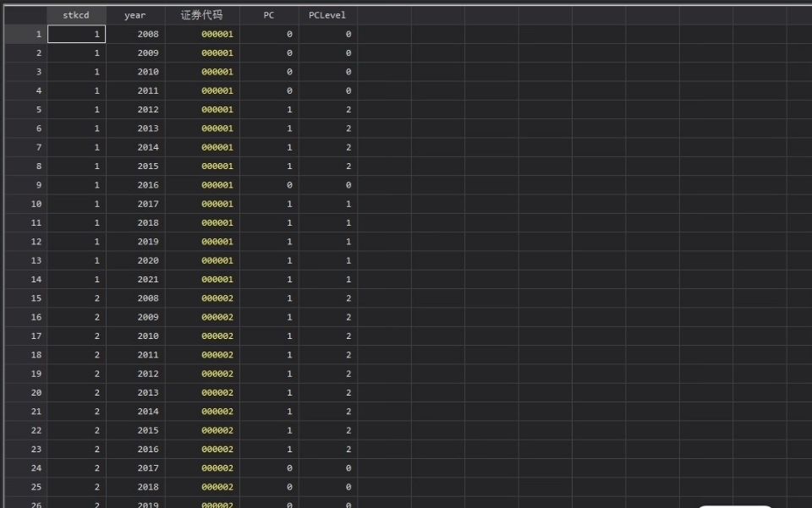The height and width of the screenshot is (508, 812).
Task: Select the 证券代码 column header
Action: pos(202,15)
